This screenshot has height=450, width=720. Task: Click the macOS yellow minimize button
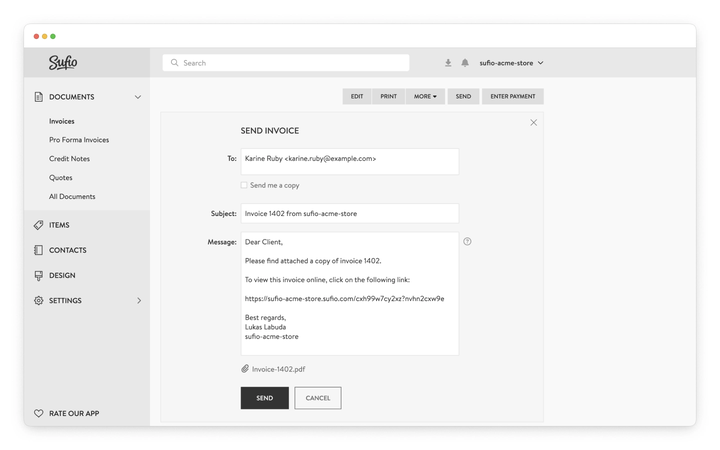(x=45, y=36)
